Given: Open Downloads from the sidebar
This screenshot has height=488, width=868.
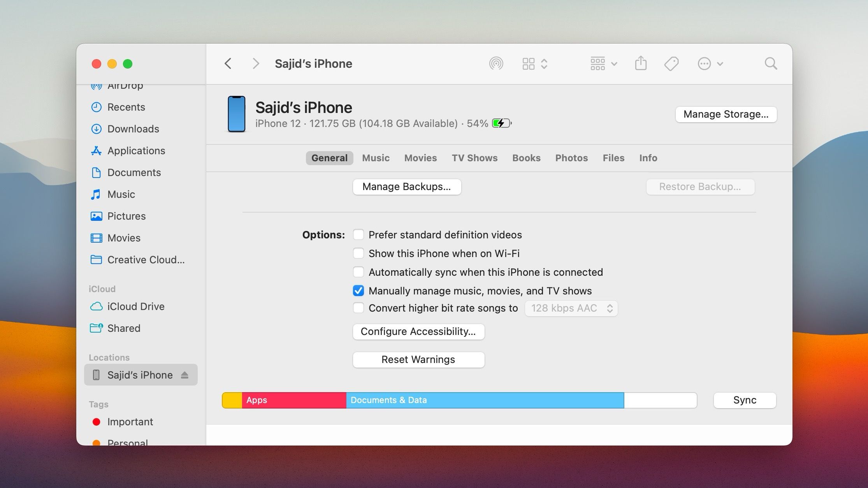Looking at the screenshot, I should [x=133, y=129].
